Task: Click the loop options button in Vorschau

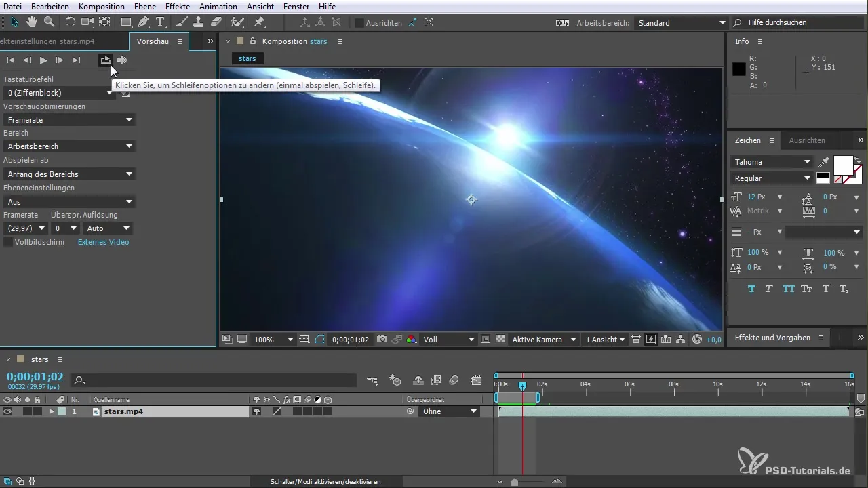Action: tap(105, 60)
